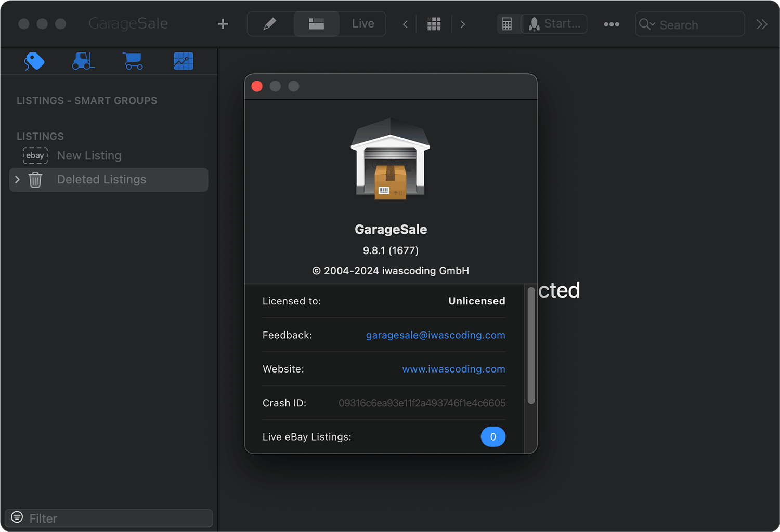Open the shopping cart orders tab
The image size is (780, 532).
(x=133, y=61)
